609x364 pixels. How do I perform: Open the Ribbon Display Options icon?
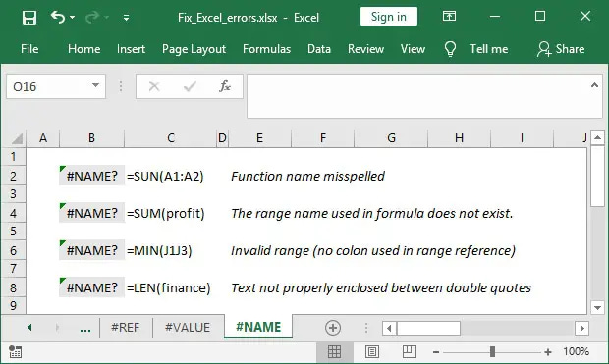point(449,16)
